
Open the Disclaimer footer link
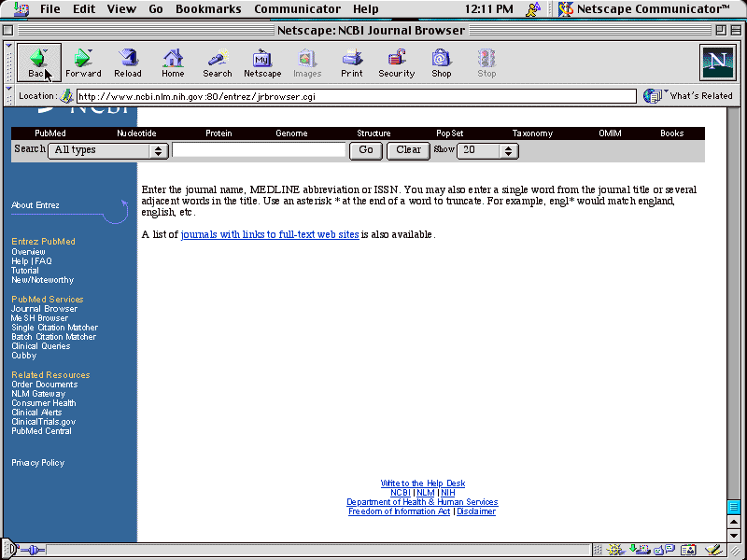pyautogui.click(x=476, y=511)
